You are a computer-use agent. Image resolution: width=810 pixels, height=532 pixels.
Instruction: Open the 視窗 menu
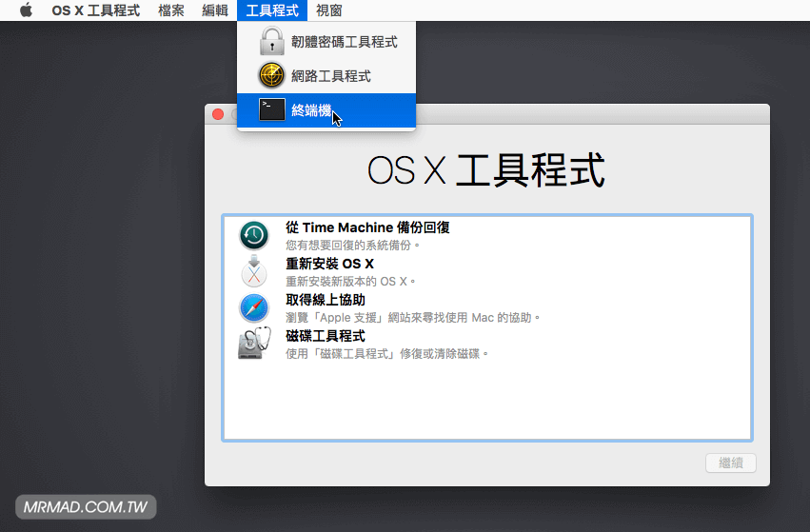pos(329,10)
